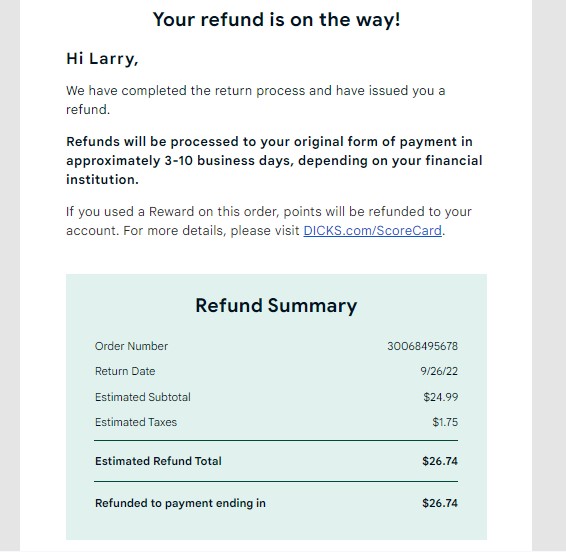This screenshot has height=552, width=566.
Task: Select the 'Hi Larry,' greeting text
Action: (102, 58)
